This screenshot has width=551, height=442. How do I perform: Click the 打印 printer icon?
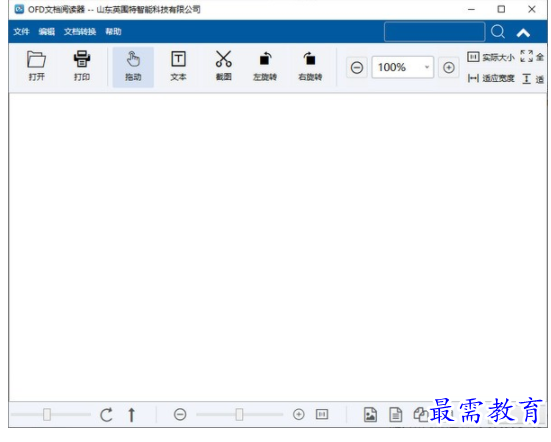[x=82, y=59]
